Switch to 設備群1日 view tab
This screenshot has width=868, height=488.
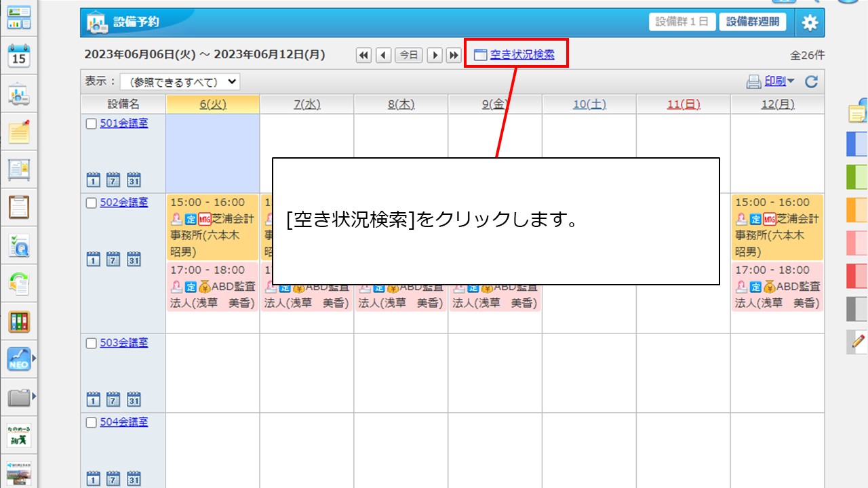[682, 22]
